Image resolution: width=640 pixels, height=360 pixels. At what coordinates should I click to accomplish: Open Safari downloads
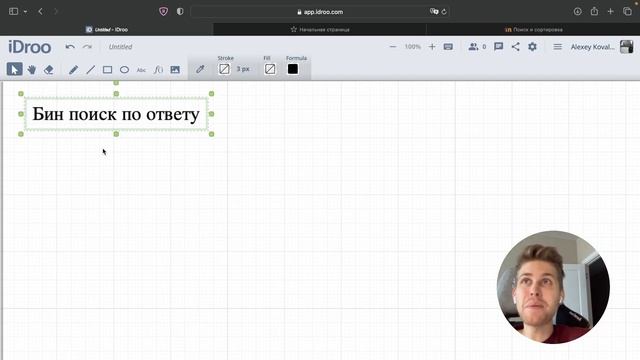(x=578, y=11)
